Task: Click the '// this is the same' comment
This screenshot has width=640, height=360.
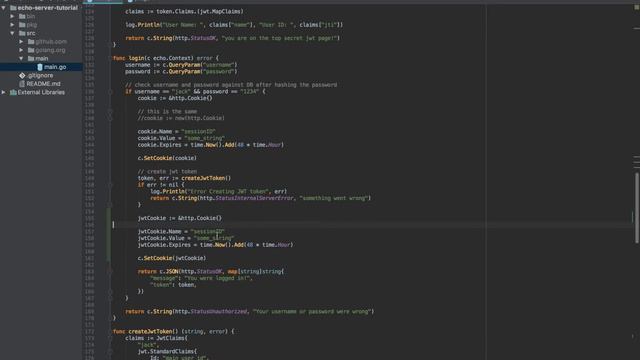Action: [167, 111]
